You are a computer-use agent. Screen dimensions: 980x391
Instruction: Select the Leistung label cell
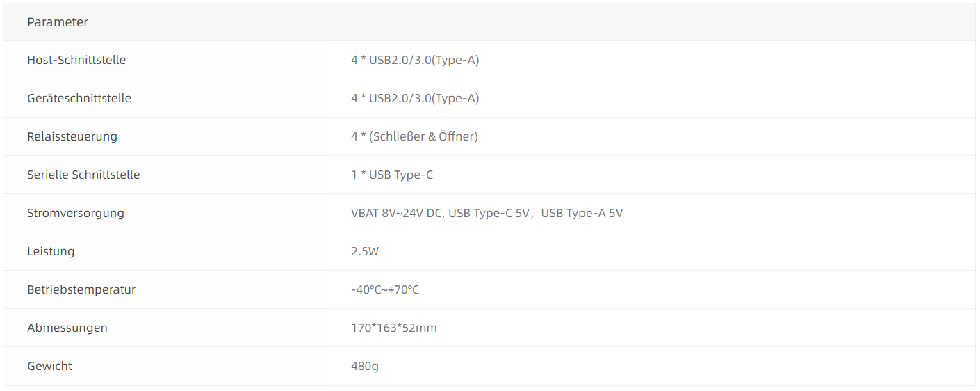[51, 251]
